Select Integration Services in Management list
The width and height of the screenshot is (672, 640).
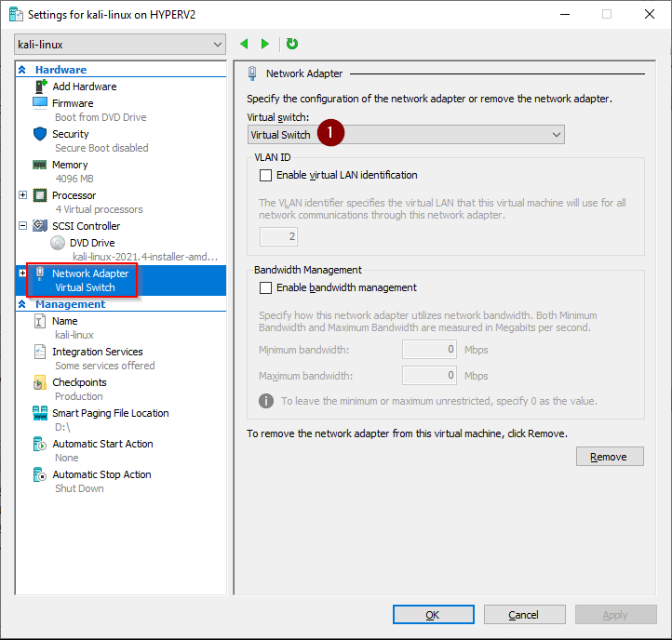(x=97, y=352)
